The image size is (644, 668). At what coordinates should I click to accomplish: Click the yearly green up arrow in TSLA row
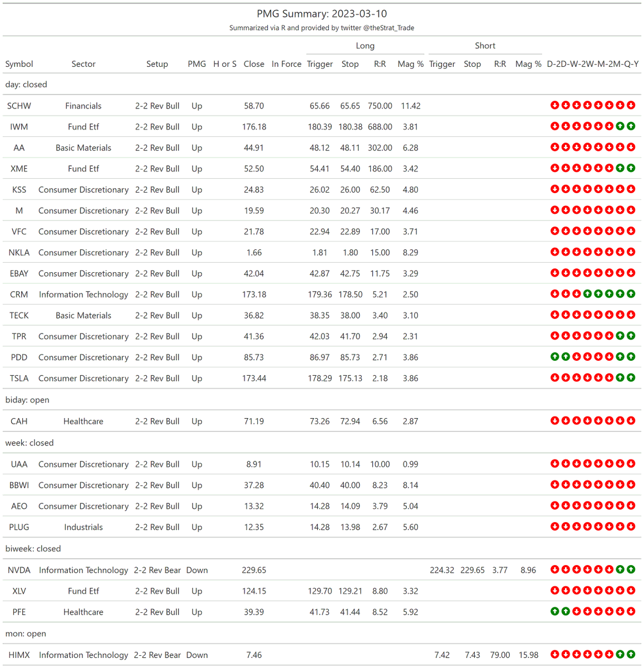tap(631, 378)
